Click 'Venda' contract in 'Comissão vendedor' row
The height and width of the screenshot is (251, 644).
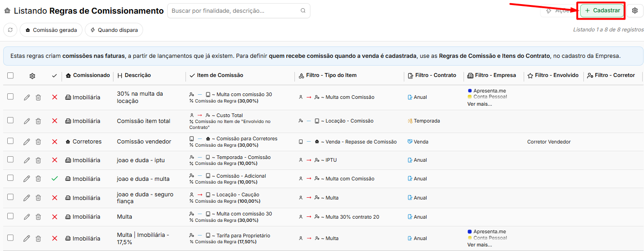pos(418,142)
